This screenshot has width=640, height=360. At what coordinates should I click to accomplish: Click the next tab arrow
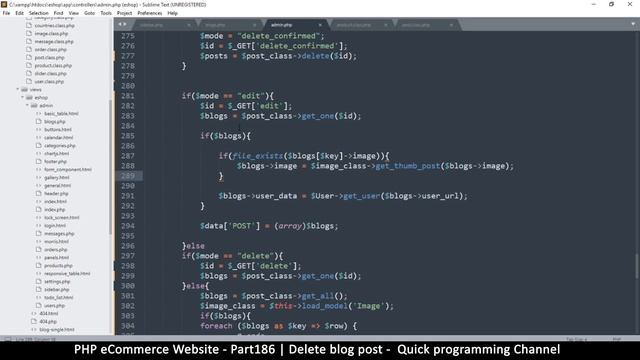(125, 24)
